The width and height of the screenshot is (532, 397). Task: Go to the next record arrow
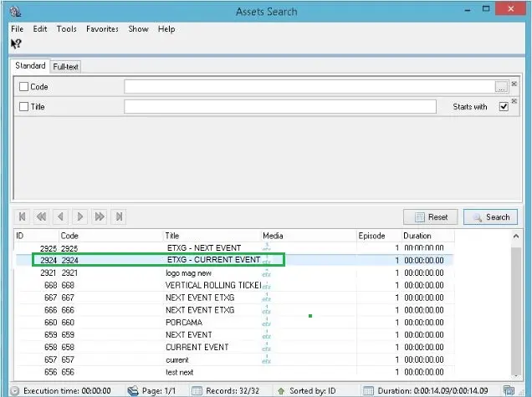point(80,217)
